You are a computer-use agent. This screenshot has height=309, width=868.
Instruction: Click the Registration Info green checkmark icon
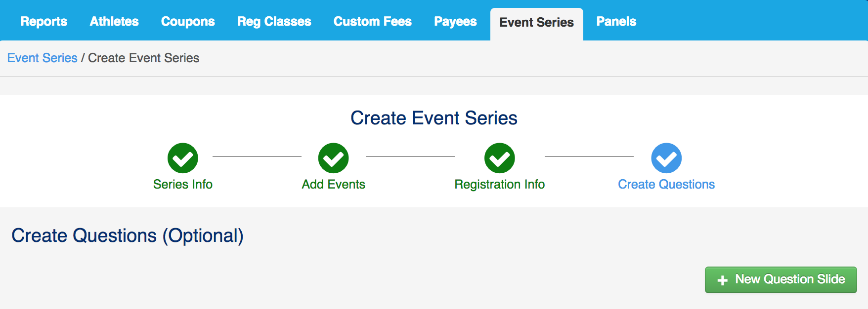[x=500, y=158]
